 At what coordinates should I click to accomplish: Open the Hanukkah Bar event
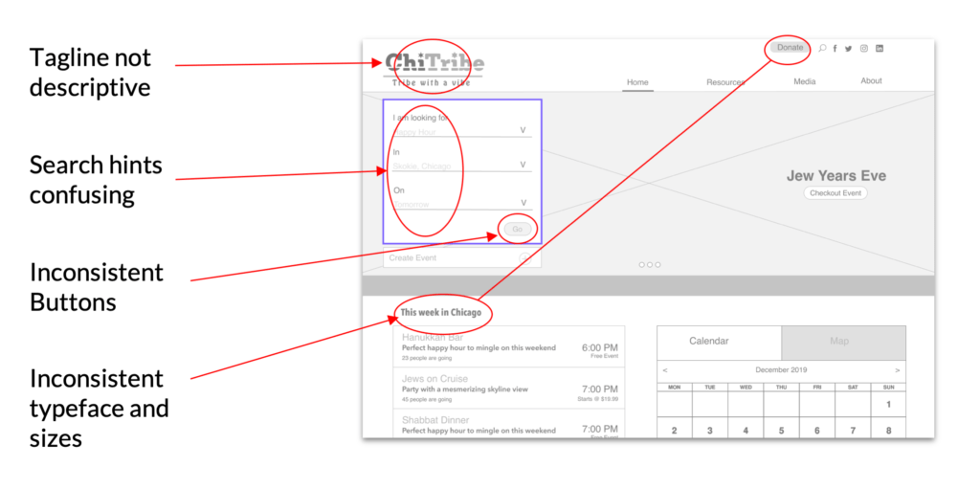coord(509,346)
